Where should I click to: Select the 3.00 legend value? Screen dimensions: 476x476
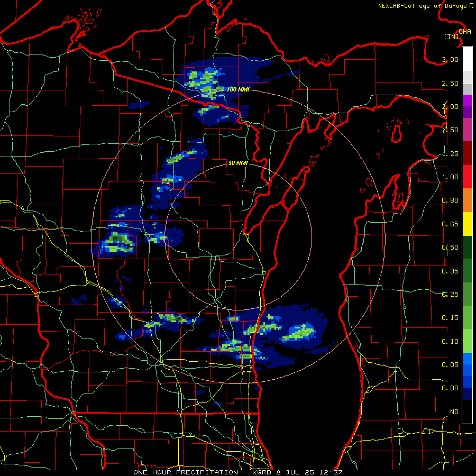tap(450, 59)
